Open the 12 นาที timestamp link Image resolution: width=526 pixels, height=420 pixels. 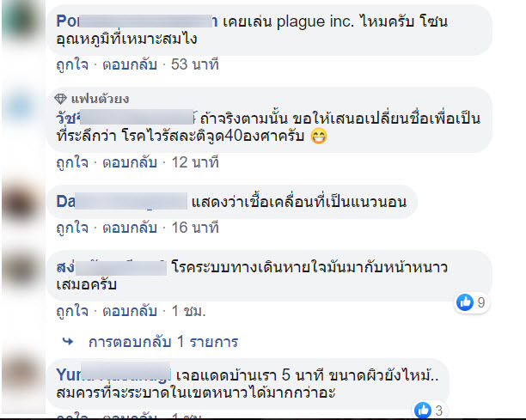195,162
